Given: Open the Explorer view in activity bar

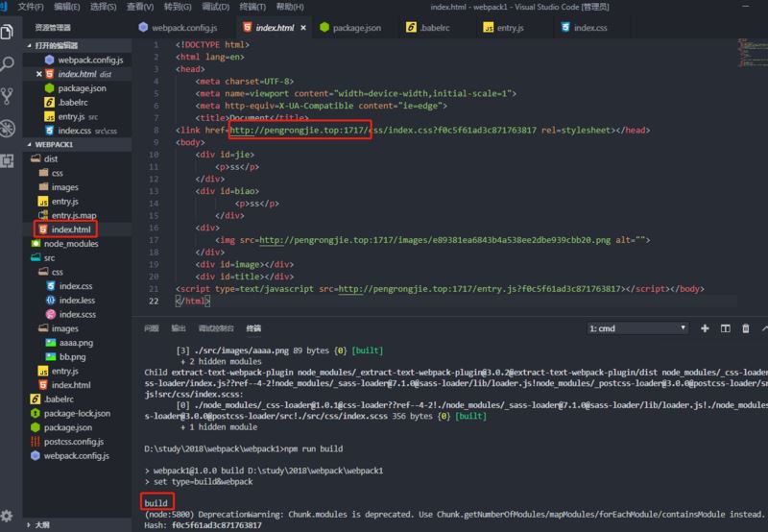Looking at the screenshot, I should tap(8, 32).
